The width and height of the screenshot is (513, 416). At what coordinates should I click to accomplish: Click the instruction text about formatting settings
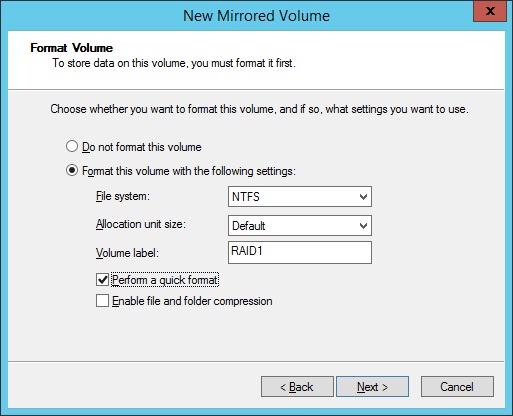[x=259, y=109]
